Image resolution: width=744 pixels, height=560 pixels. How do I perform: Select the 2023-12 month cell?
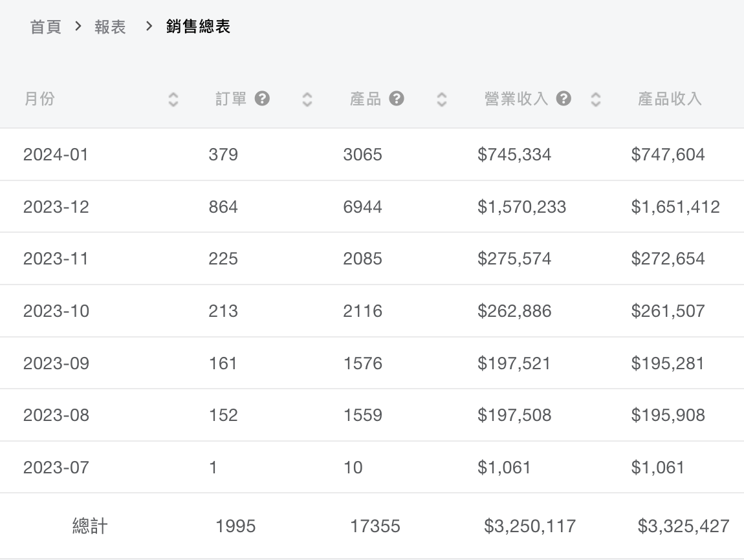point(56,207)
